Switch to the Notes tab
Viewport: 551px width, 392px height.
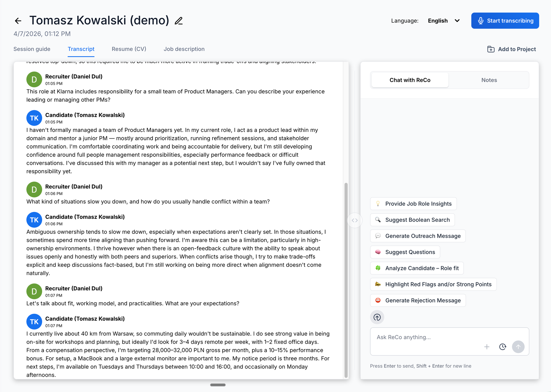[x=489, y=80]
